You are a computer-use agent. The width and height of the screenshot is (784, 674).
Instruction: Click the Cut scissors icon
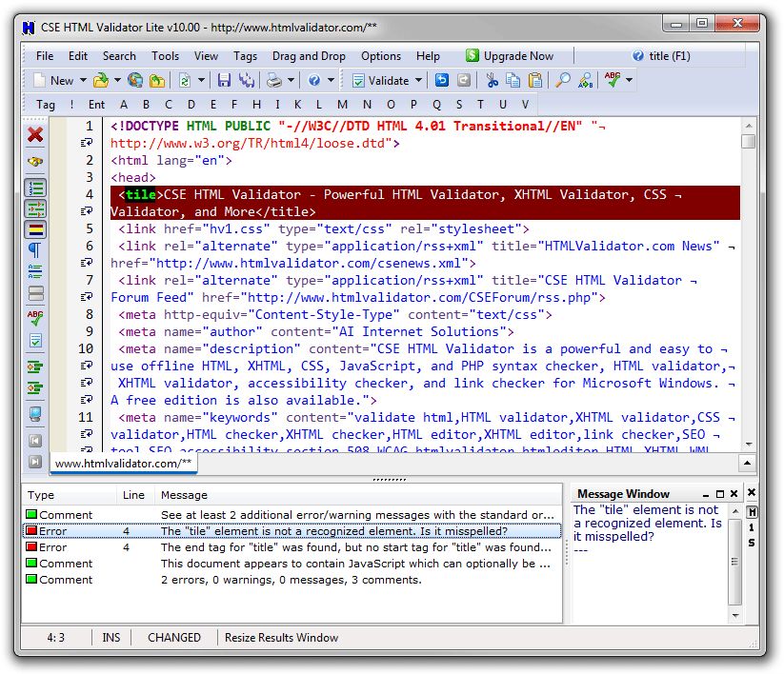(x=492, y=81)
